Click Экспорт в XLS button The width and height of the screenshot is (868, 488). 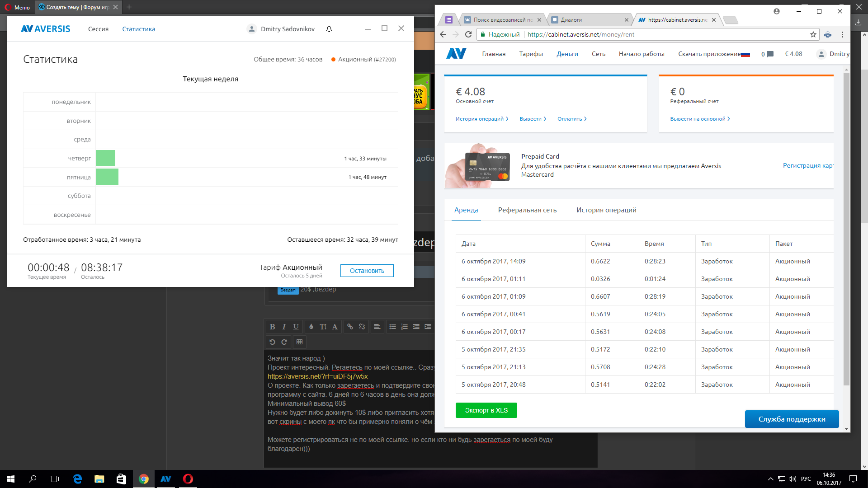pyautogui.click(x=486, y=410)
